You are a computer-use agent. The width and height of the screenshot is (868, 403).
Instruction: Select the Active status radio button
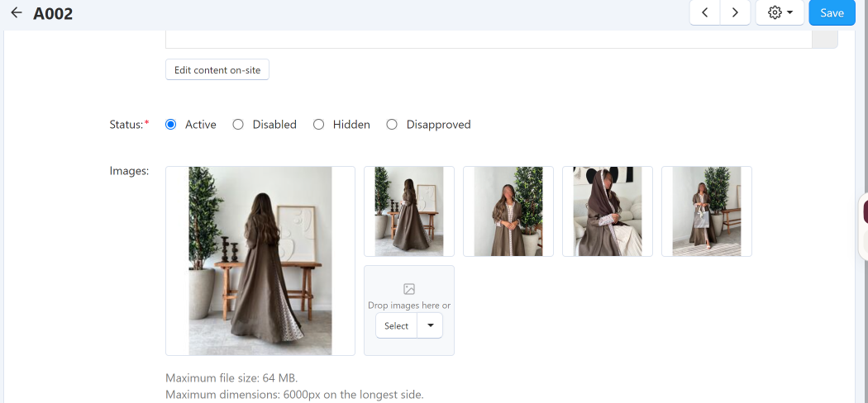[170, 125]
